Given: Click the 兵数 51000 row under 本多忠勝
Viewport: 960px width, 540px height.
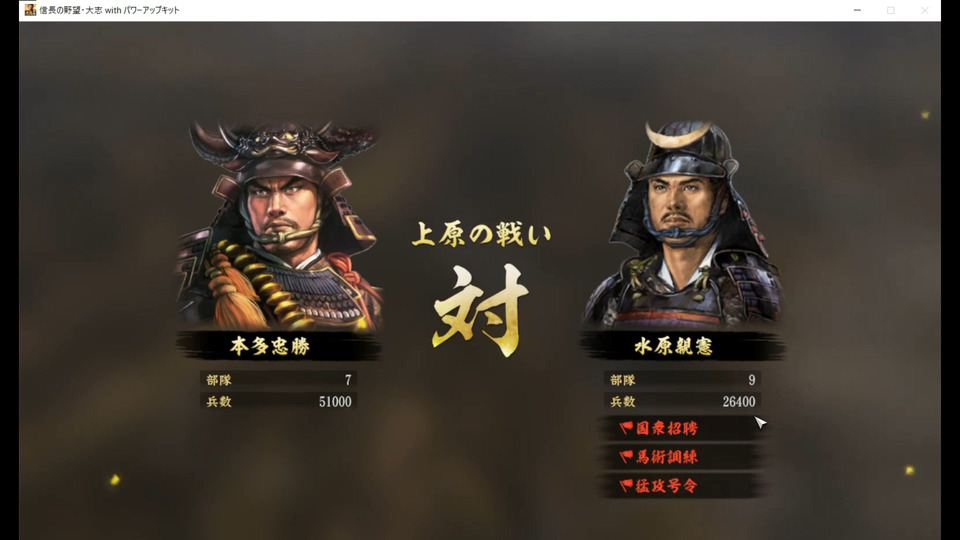Looking at the screenshot, I should [x=279, y=402].
